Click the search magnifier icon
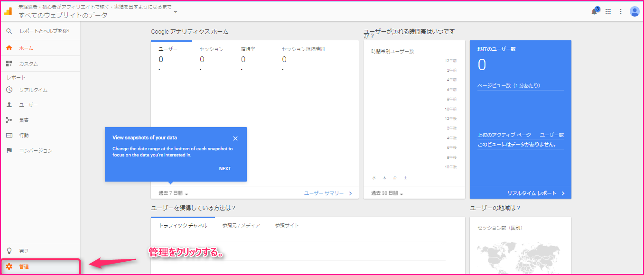 (x=9, y=31)
